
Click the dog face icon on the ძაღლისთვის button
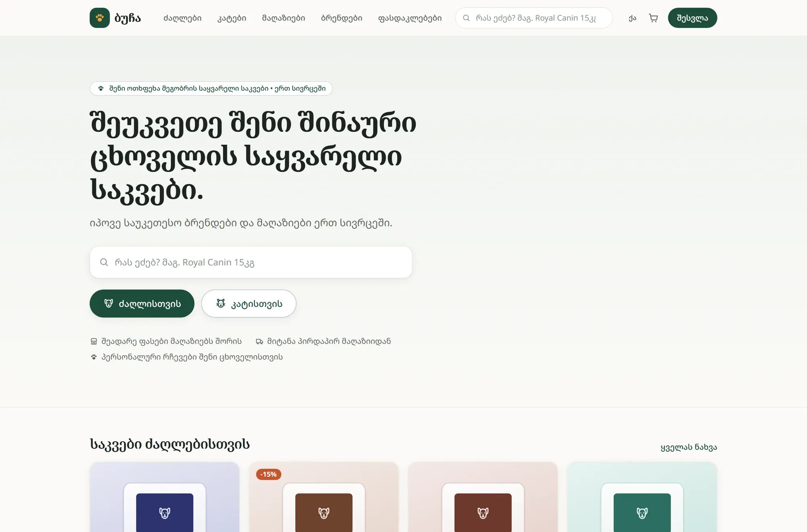click(x=109, y=303)
